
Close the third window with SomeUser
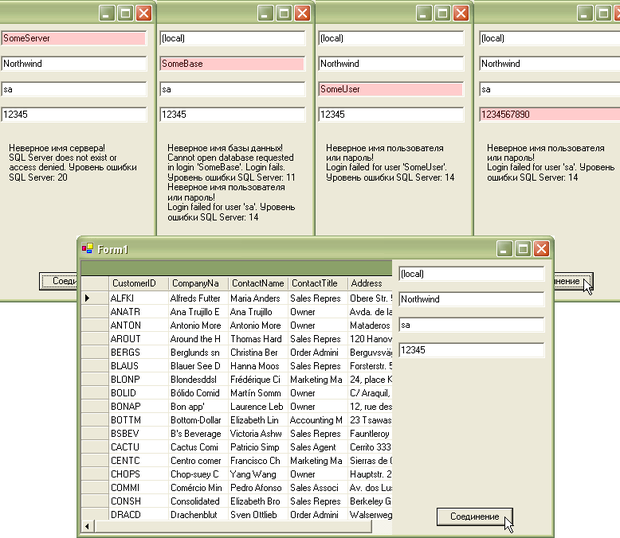(x=461, y=13)
